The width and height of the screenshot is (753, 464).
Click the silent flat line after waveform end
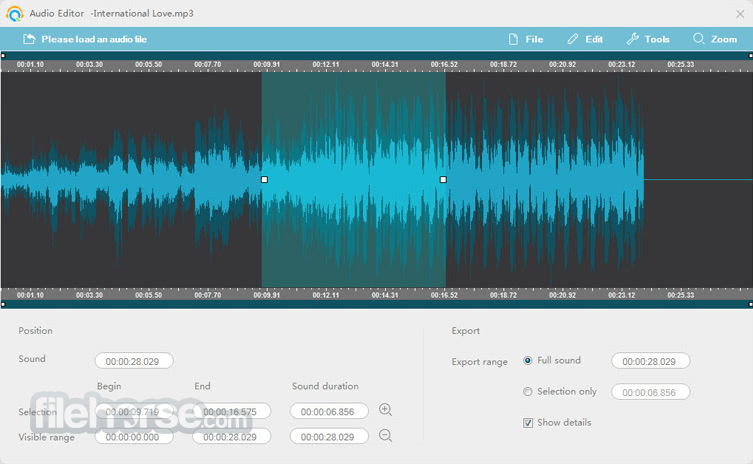pos(698,180)
